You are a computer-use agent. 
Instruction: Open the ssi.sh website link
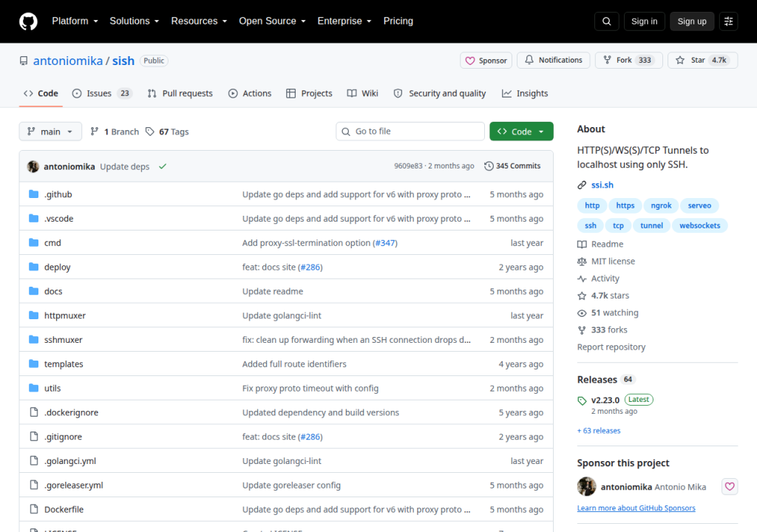(602, 185)
